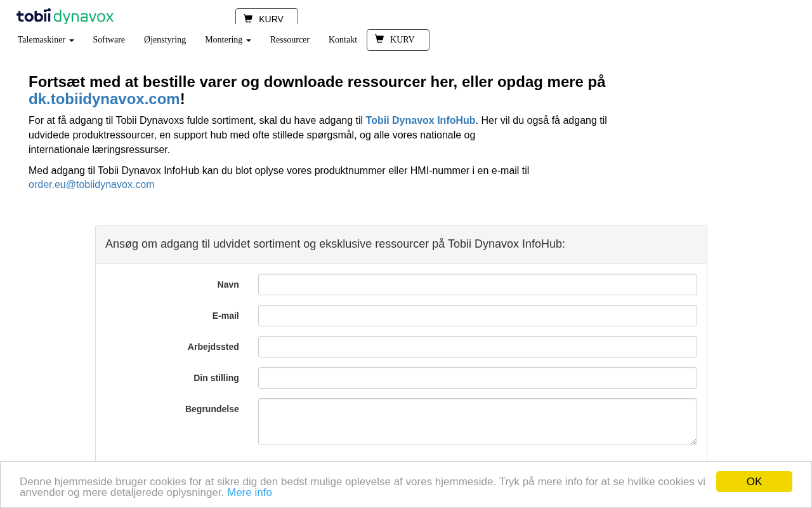Click the Din stilling text box
Screen dimensions: 812x508
coord(477,378)
